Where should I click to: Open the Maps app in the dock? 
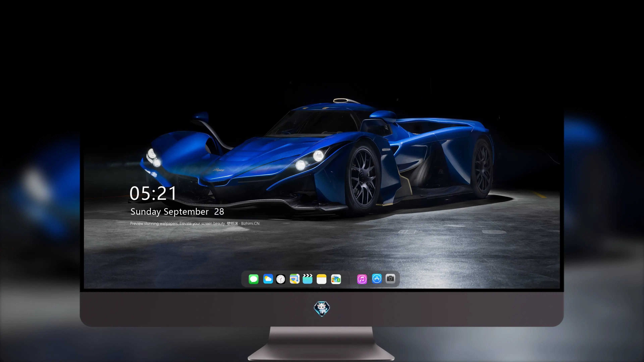(294, 279)
